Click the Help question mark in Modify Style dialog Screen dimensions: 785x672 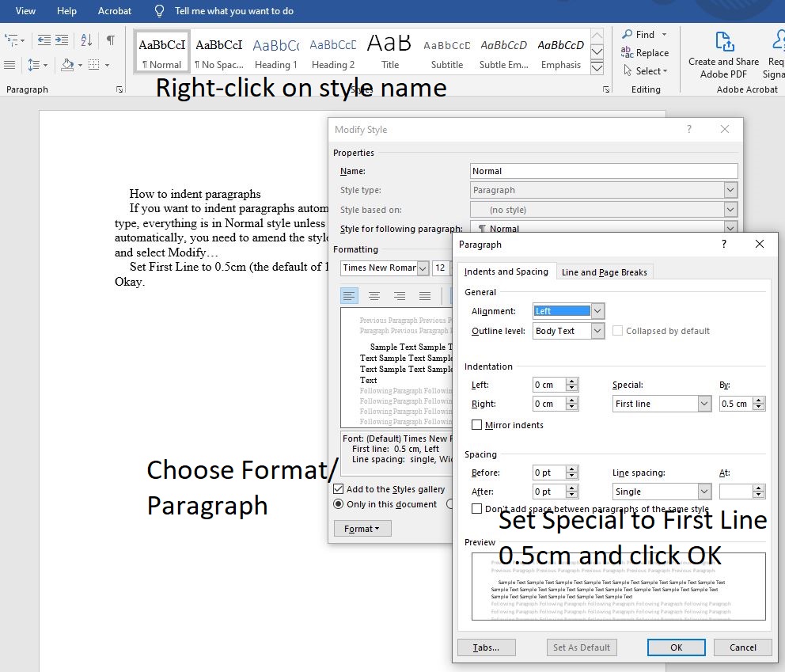pyautogui.click(x=689, y=129)
